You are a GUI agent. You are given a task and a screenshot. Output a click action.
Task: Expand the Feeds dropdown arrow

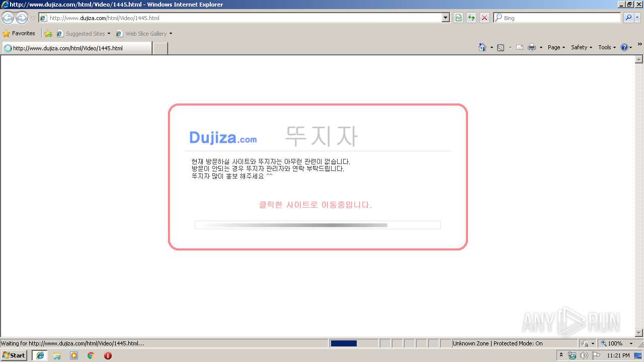pyautogui.click(x=510, y=47)
